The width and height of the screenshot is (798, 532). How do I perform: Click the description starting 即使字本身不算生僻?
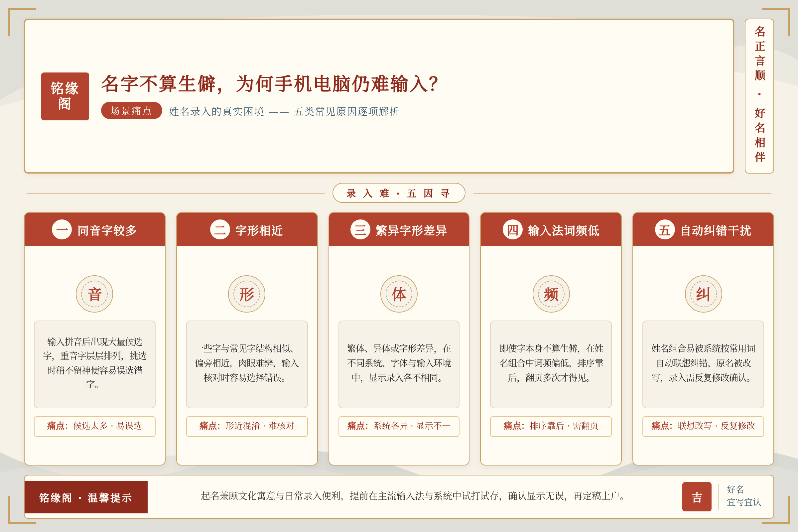(x=551, y=363)
